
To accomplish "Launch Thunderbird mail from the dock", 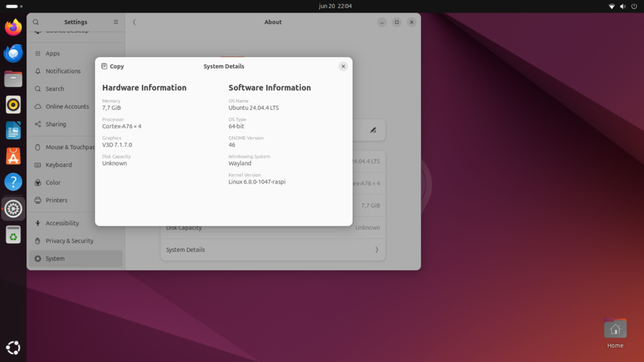I will pyautogui.click(x=13, y=53).
